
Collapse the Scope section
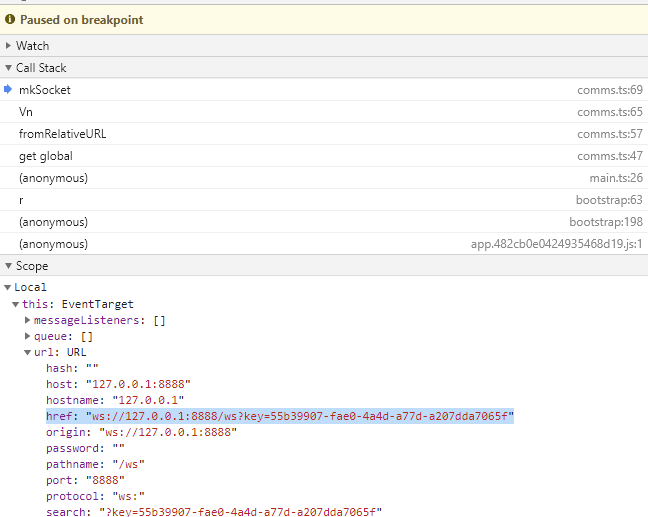click(8, 266)
